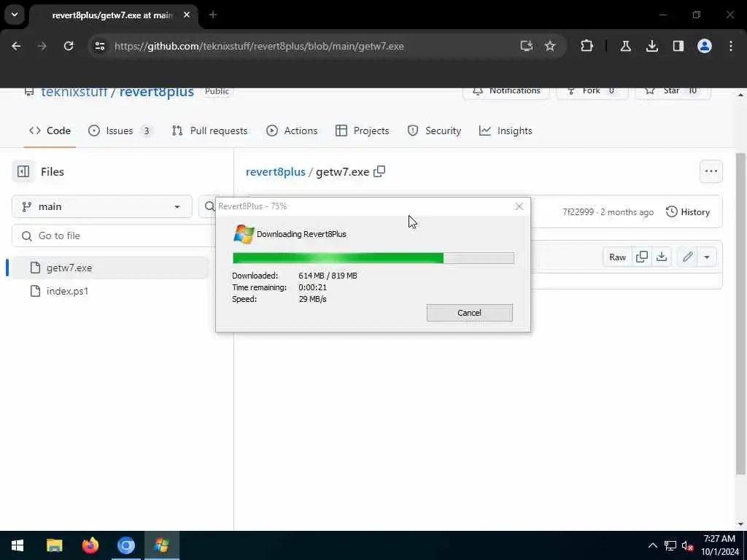747x560 pixels.
Task: Download the raw file icon
Action: tap(661, 257)
